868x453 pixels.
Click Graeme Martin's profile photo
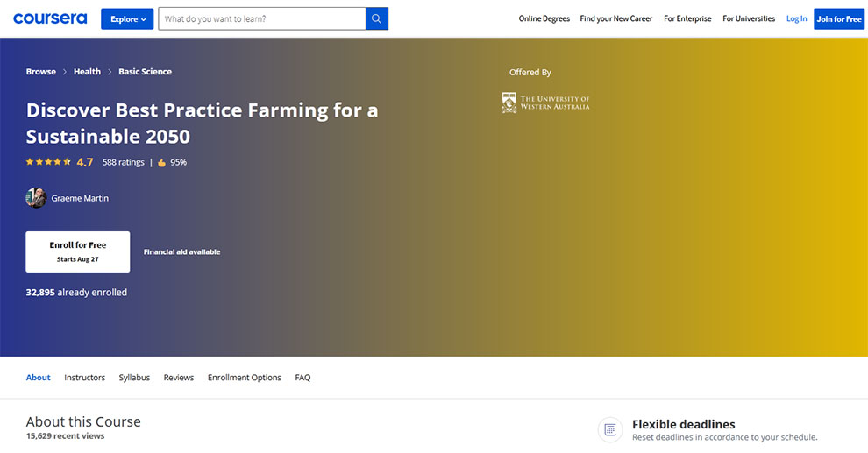(x=36, y=198)
